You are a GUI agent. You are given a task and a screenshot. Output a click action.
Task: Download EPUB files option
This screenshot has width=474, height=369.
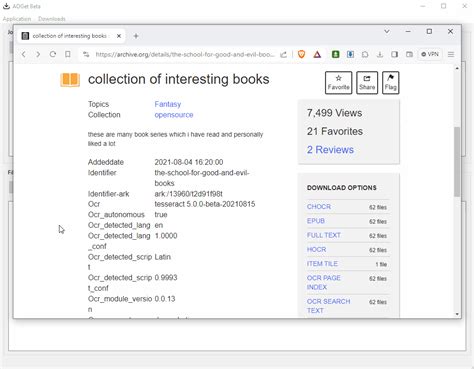click(316, 221)
